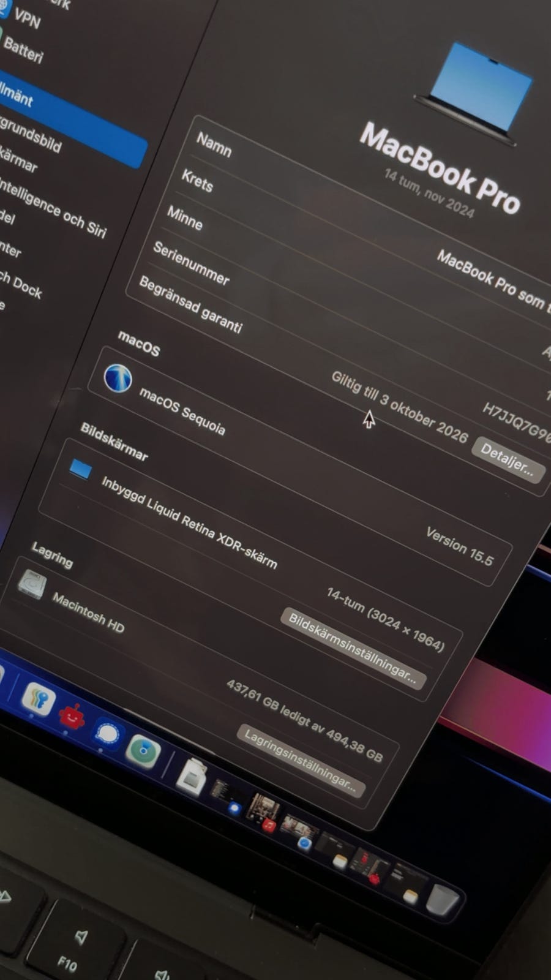The image size is (551, 980).
Task: Launch the red robot app in the Dock
Action: (x=72, y=716)
